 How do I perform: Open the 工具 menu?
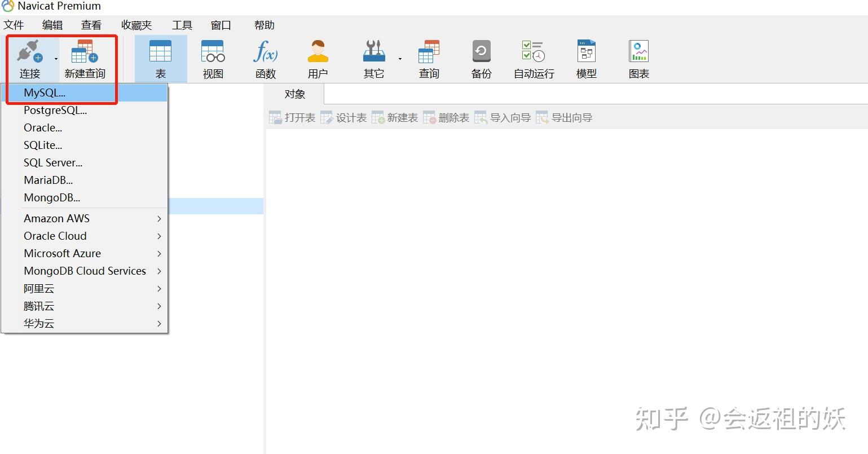[x=182, y=25]
